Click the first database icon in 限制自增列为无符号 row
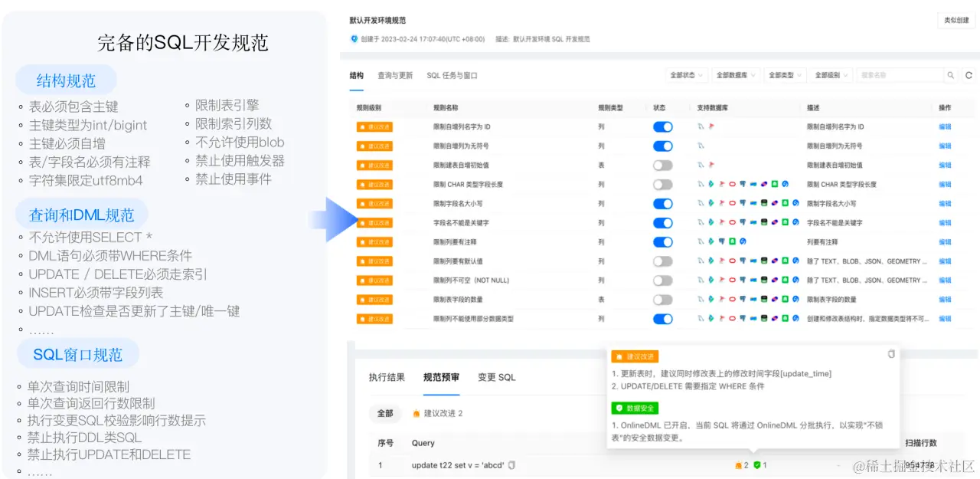This screenshot has height=479, width=980. pyautogui.click(x=701, y=146)
